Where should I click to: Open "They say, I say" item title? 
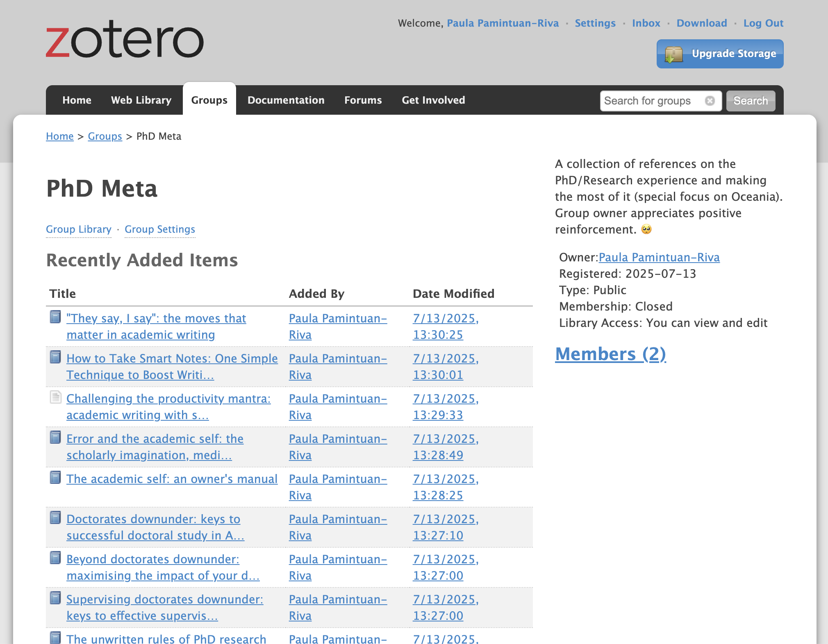(156, 327)
